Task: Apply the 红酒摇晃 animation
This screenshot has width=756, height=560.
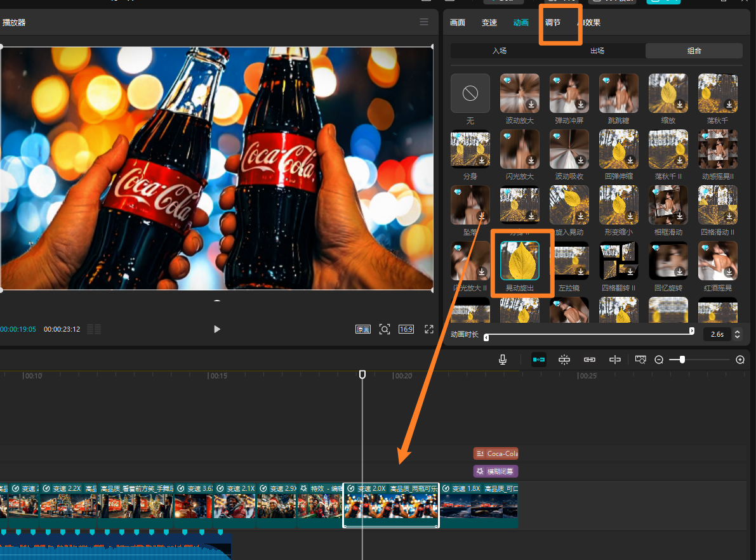Action: click(717, 261)
